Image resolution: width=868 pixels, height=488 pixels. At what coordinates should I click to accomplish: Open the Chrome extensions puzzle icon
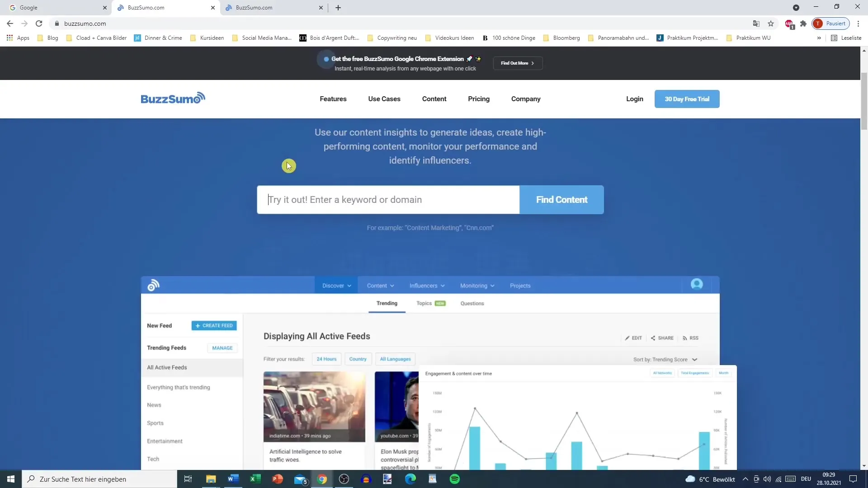click(x=803, y=23)
